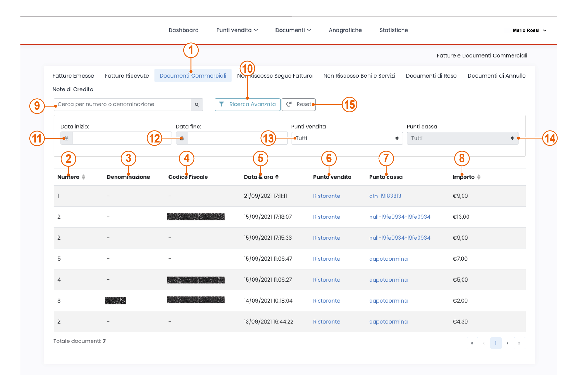Switch to the Fatture Ricevute tab
Viewport: 578px width, 392px height.
(127, 76)
